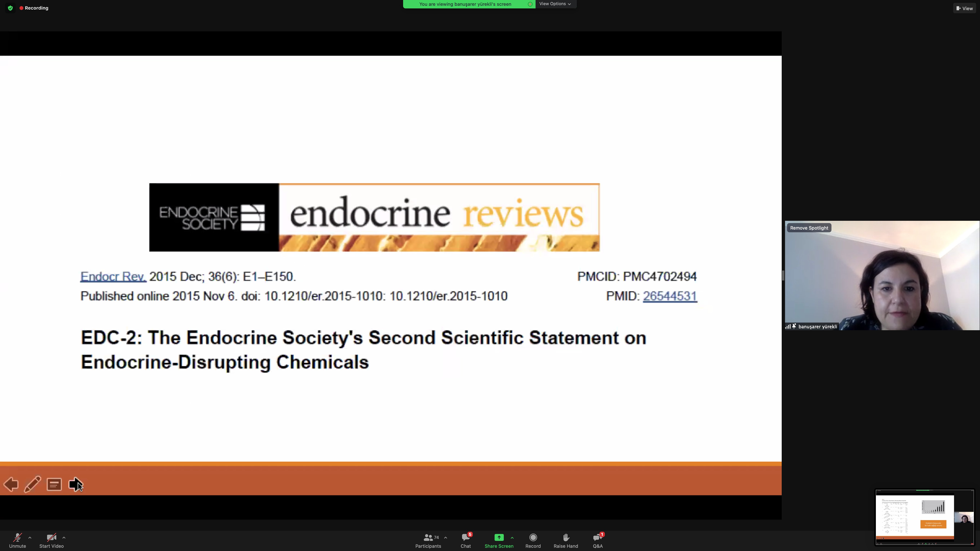The width and height of the screenshot is (980, 551).
Task: Expand share options arrow next to Share Screen
Action: coord(512,538)
